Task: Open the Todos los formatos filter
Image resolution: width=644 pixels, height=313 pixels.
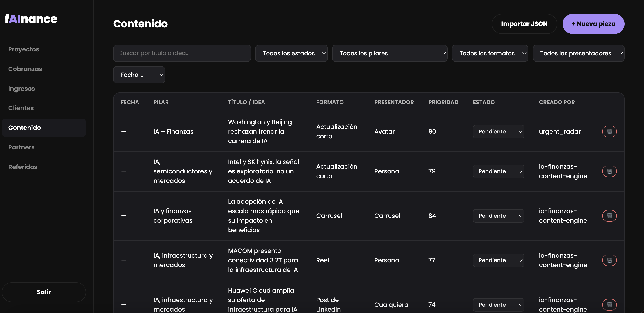Action: (490, 53)
